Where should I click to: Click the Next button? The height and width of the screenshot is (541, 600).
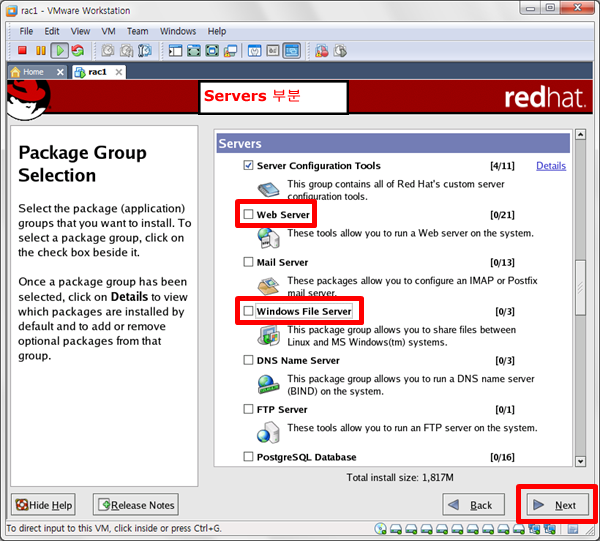[x=558, y=505]
